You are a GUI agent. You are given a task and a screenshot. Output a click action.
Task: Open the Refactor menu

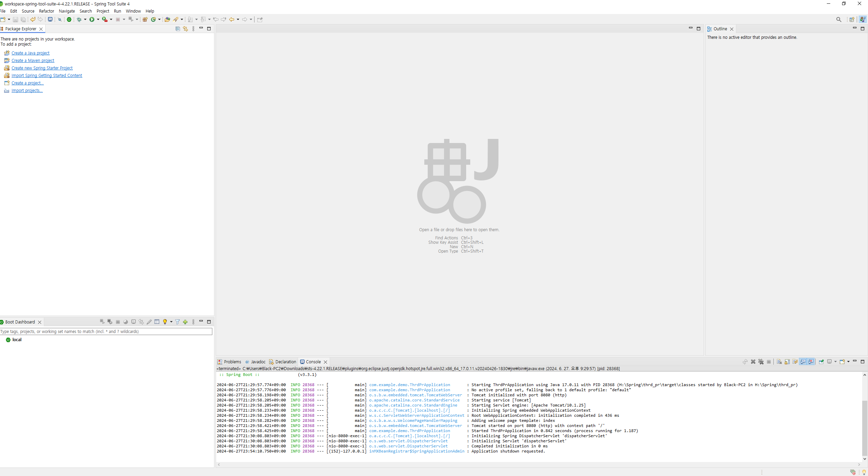46,11
